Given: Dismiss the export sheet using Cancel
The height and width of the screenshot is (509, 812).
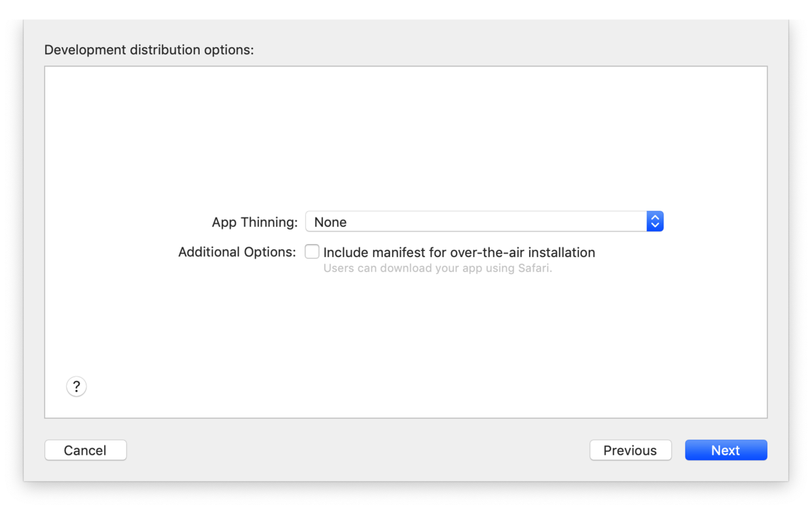Looking at the screenshot, I should (85, 450).
